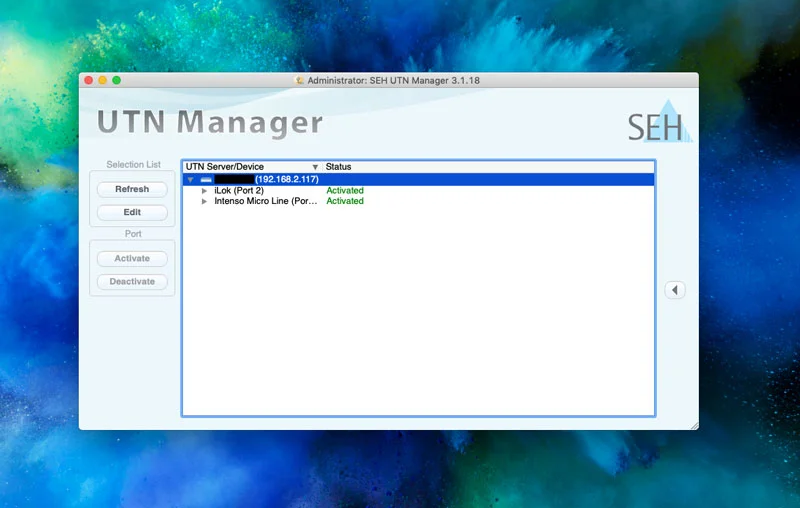Screen dimensions: 800x508
Task: Click the SEH logo
Action: pyautogui.click(x=660, y=122)
